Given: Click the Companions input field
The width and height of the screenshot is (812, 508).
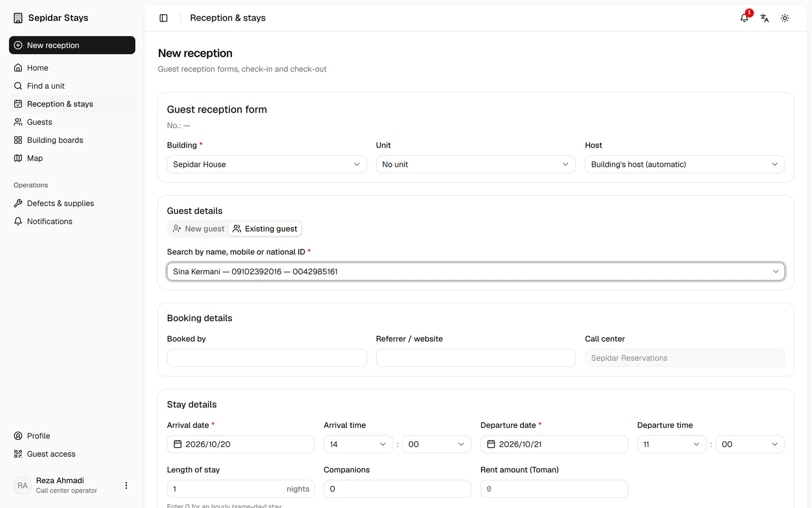Looking at the screenshot, I should (x=397, y=489).
